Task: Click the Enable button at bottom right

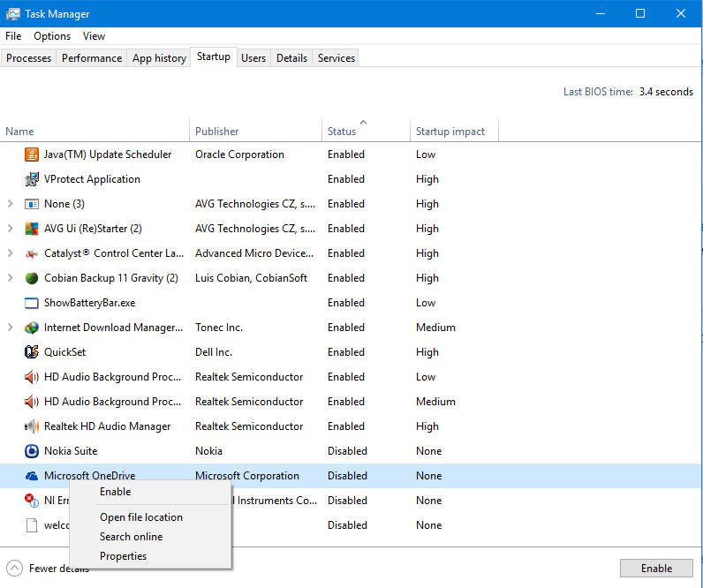Action: click(x=656, y=569)
